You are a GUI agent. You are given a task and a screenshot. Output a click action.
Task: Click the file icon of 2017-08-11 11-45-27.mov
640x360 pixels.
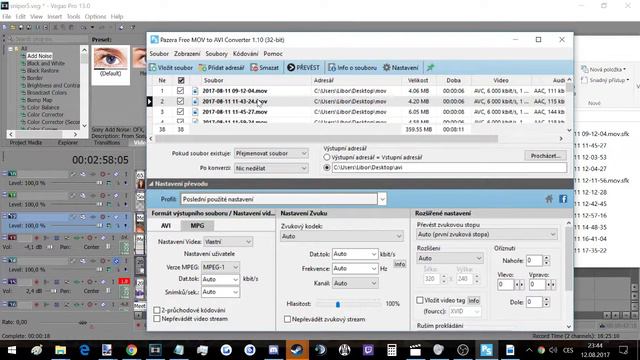195,112
